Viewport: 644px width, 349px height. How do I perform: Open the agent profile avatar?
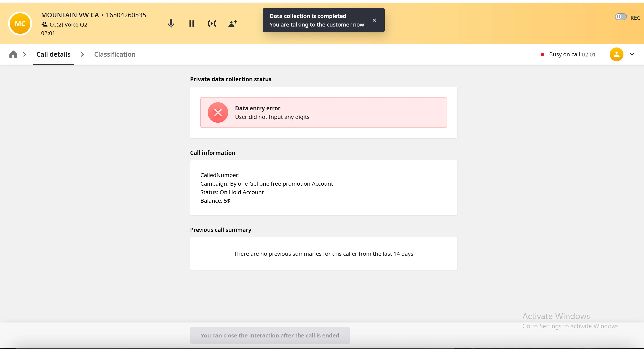coord(617,54)
